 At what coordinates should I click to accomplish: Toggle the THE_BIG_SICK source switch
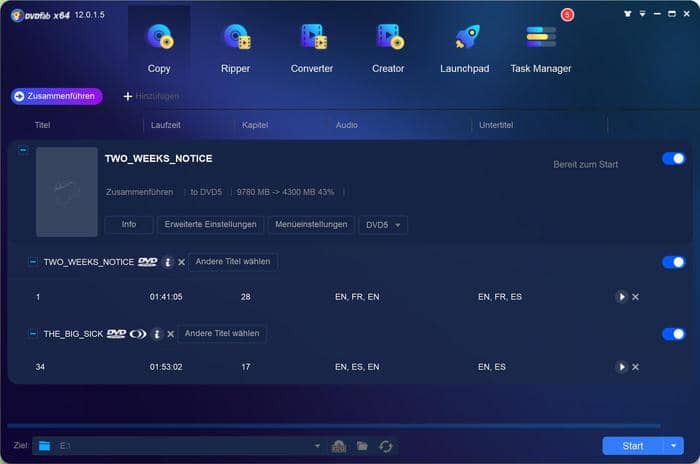[x=674, y=334]
